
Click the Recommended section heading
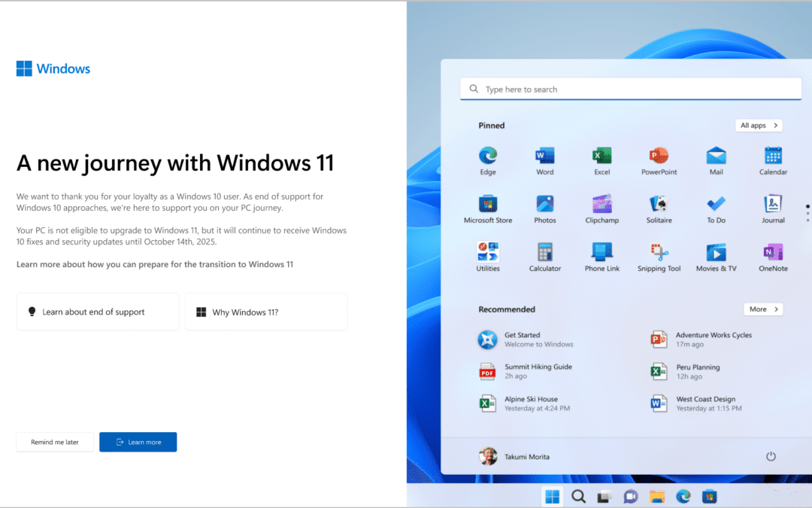coord(507,309)
